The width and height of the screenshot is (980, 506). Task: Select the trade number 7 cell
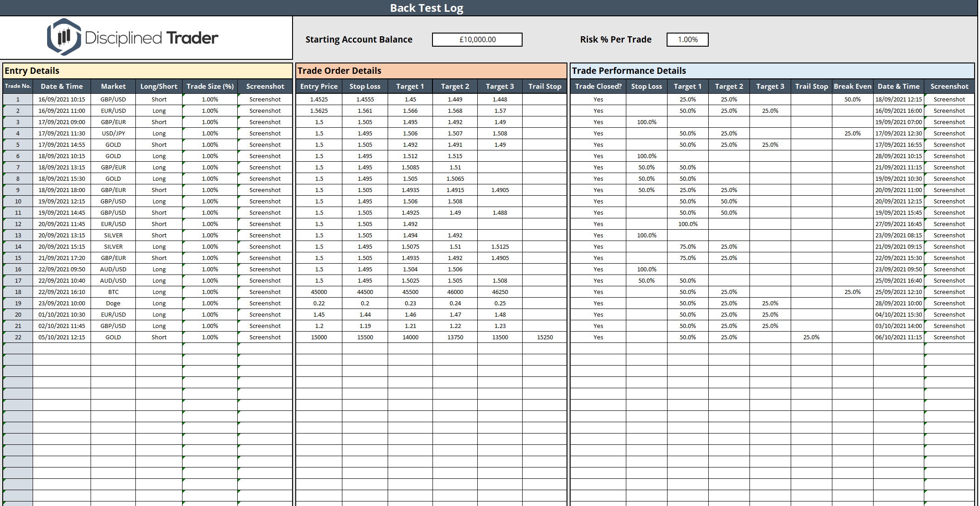[18, 167]
